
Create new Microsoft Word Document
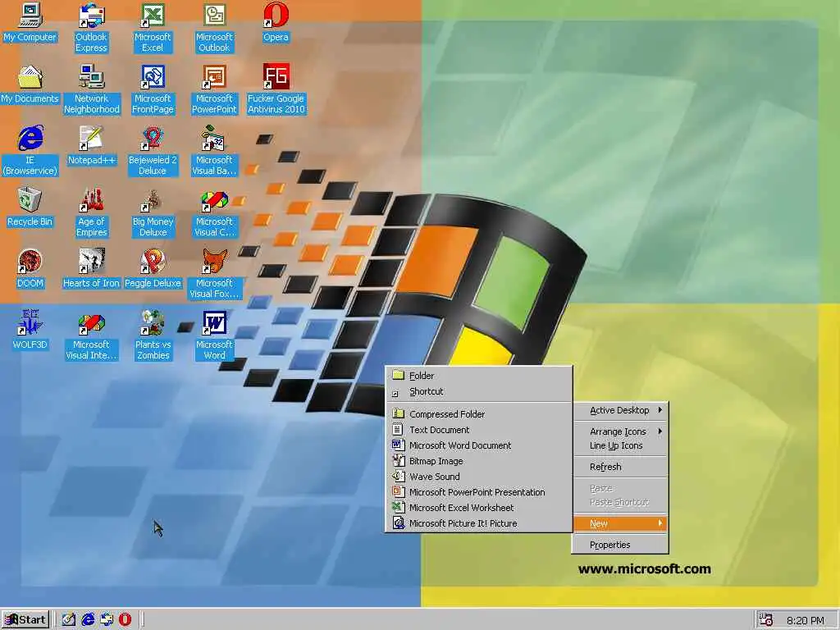click(478, 445)
